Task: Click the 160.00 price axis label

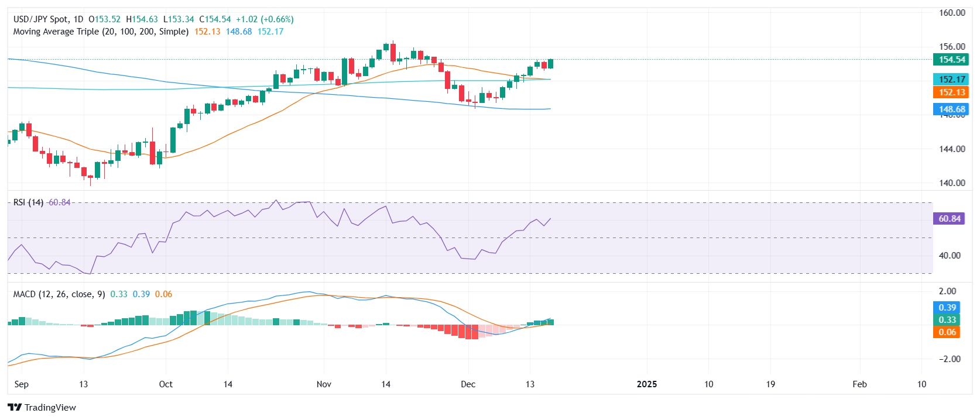Action: (x=952, y=13)
